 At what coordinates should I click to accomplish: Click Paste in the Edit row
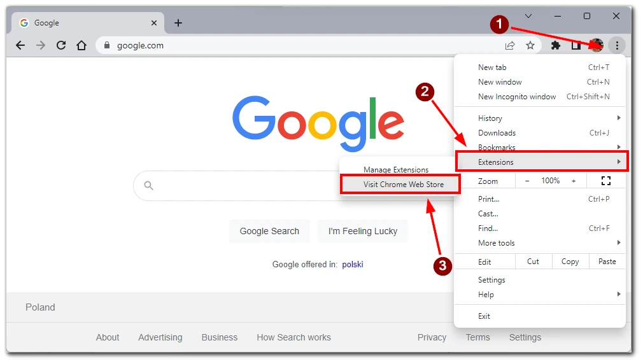pyautogui.click(x=607, y=262)
